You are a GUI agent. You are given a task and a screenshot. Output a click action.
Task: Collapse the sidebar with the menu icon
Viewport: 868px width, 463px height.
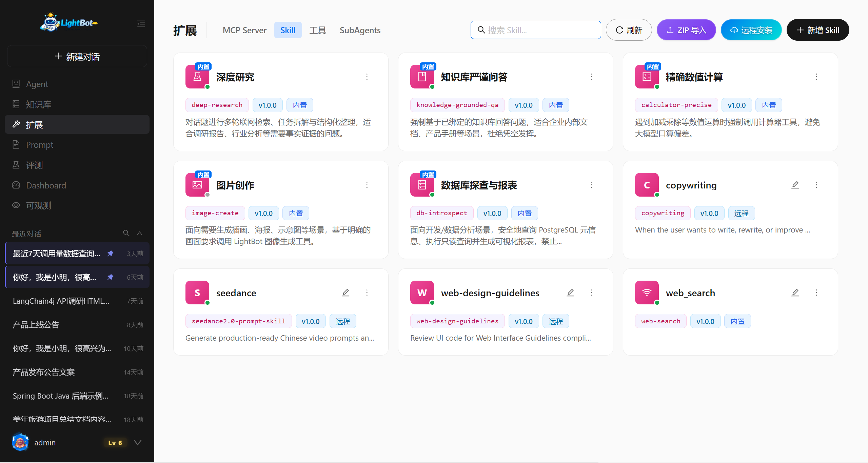141,24
